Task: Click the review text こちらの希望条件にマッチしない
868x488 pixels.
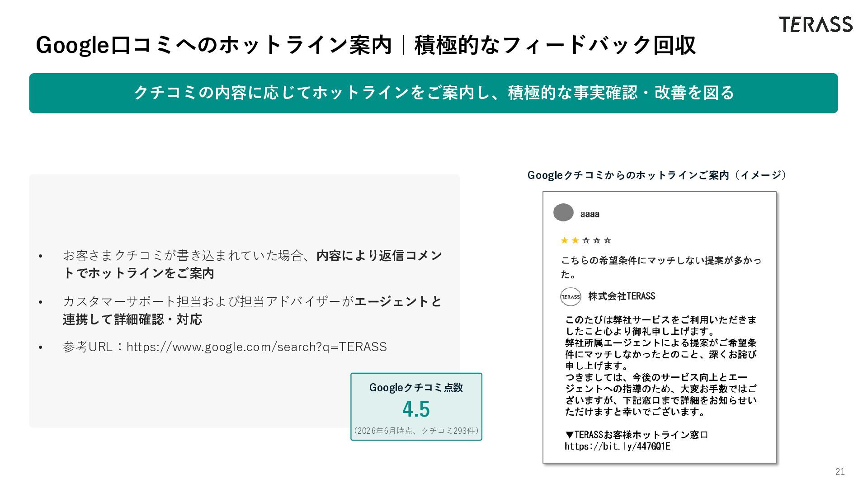Action: click(x=661, y=267)
